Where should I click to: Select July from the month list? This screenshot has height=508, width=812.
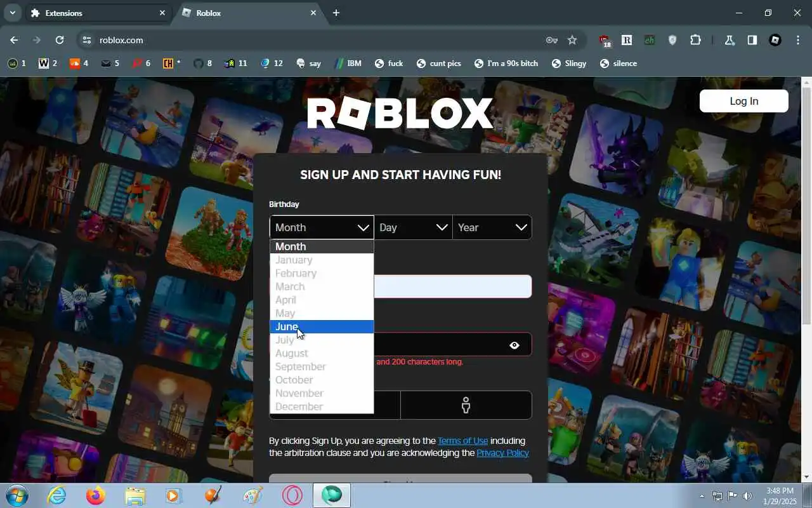[x=322, y=340]
